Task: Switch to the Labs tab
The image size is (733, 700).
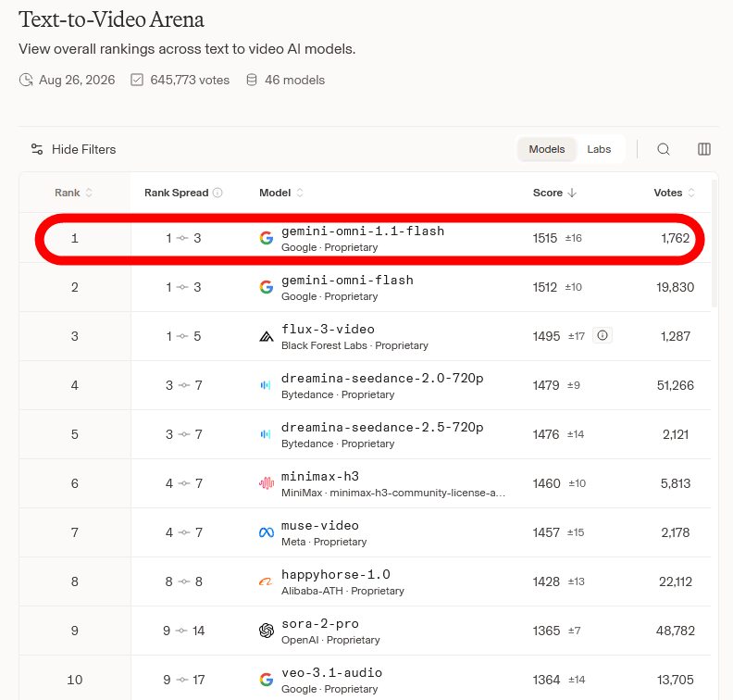Action: pos(599,149)
